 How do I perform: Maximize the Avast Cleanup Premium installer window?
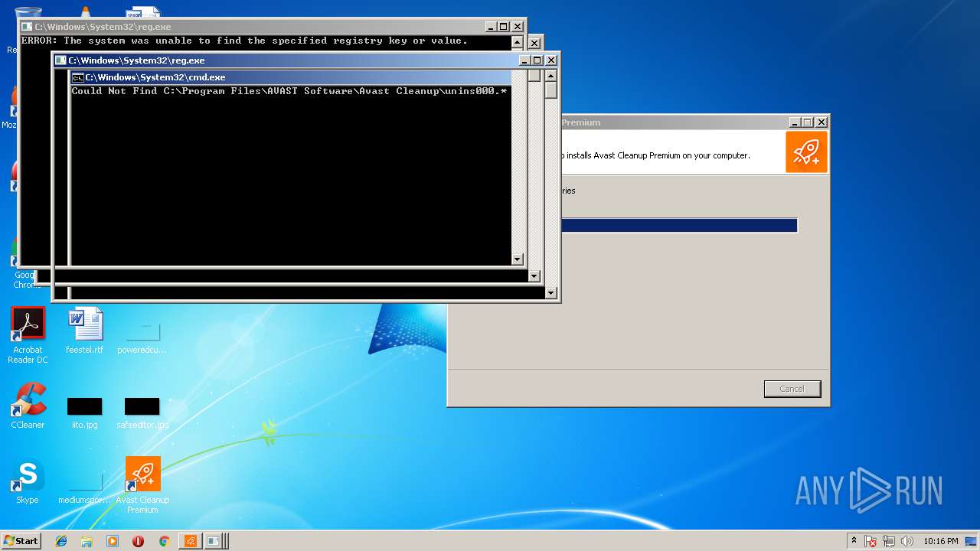[x=808, y=122]
